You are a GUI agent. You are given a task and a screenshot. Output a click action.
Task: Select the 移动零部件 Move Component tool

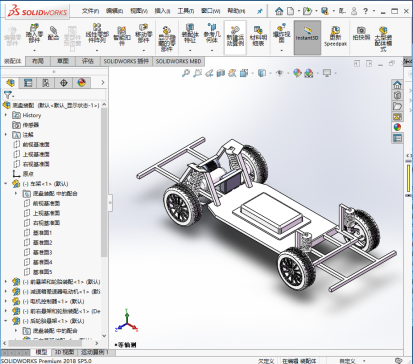[144, 33]
